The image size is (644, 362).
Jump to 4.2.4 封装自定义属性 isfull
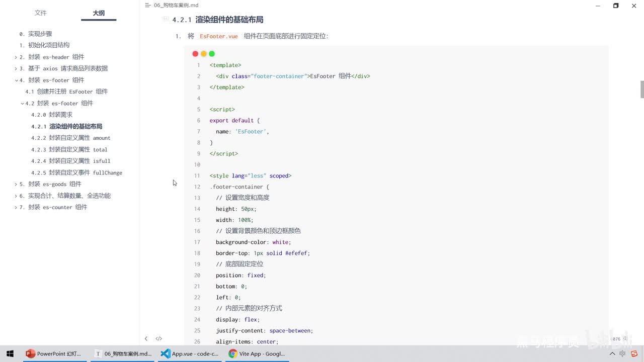[71, 161]
